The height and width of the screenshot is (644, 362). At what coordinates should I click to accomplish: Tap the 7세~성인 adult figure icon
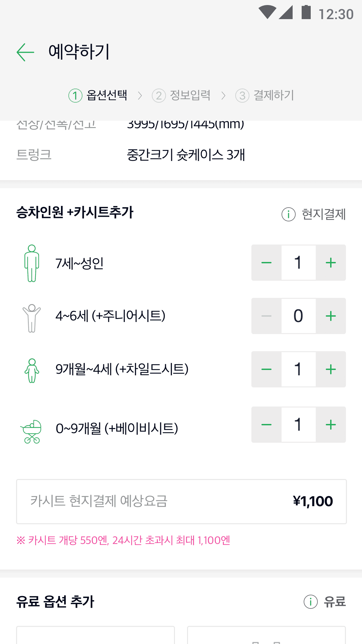pos(32,263)
